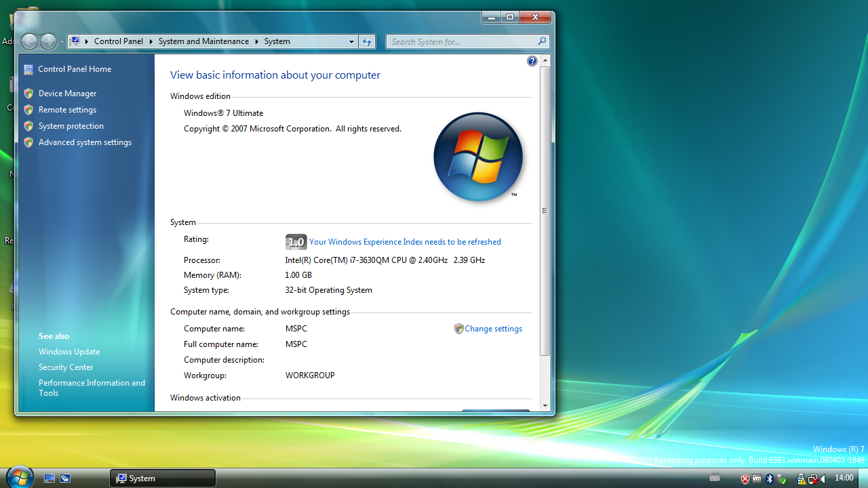Open the red Security Center shield tray icon
The height and width of the screenshot is (488, 868).
click(x=745, y=479)
